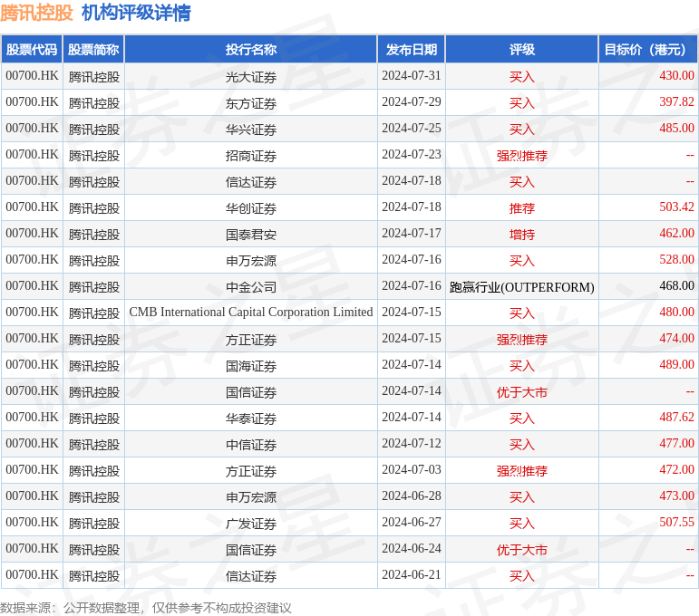
Task: Click the date 2024-06-27
Action: pos(412,523)
